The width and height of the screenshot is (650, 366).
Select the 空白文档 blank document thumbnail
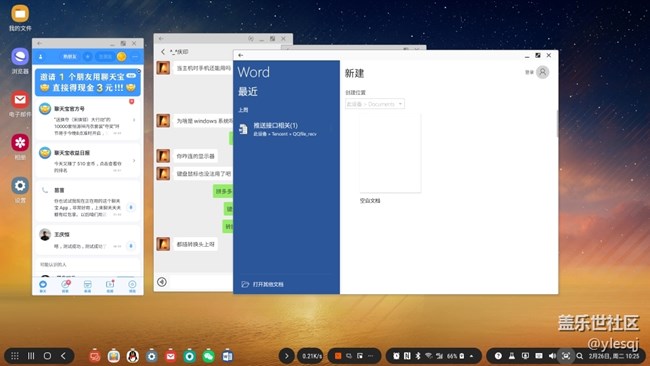[390, 154]
